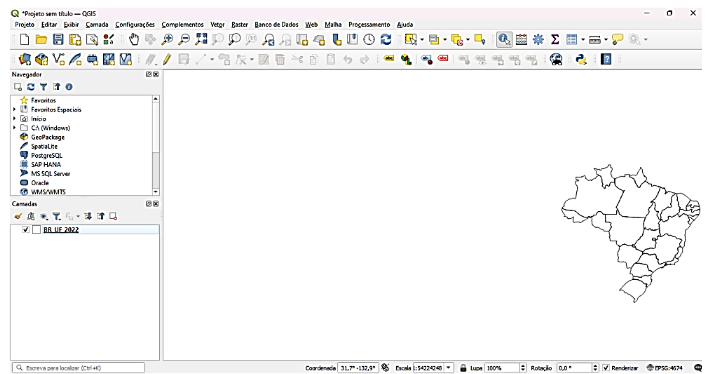The image size is (709, 374).
Task: Open the layer styling brush icon in Camadas
Action: (x=18, y=217)
